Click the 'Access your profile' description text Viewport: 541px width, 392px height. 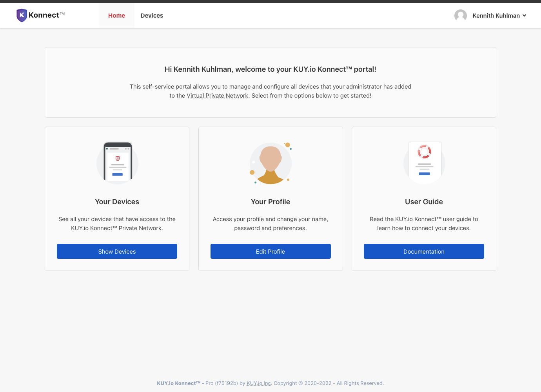click(270, 223)
